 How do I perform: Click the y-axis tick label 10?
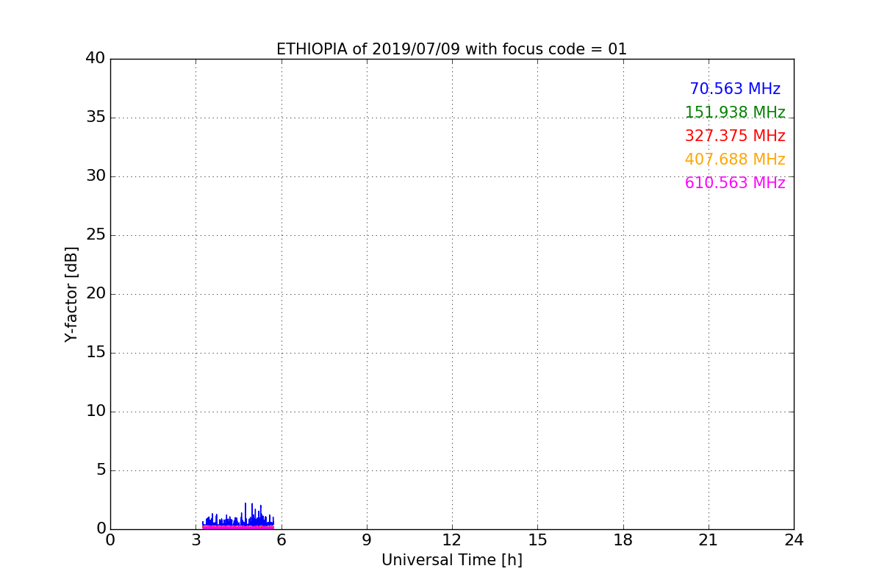[96, 411]
